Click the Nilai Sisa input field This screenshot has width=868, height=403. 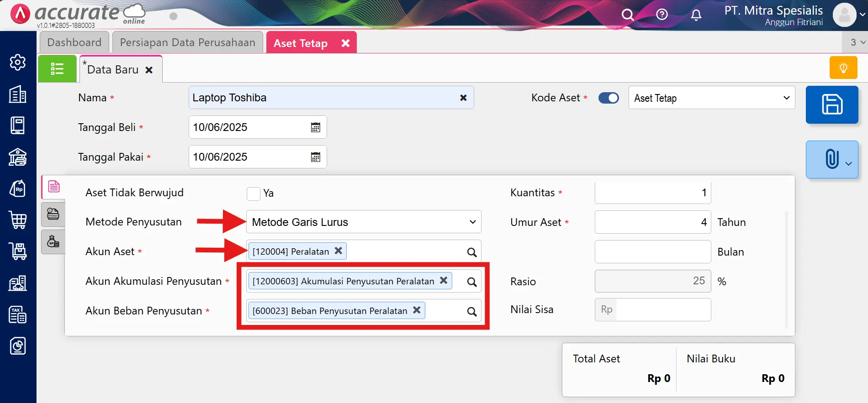(662, 310)
